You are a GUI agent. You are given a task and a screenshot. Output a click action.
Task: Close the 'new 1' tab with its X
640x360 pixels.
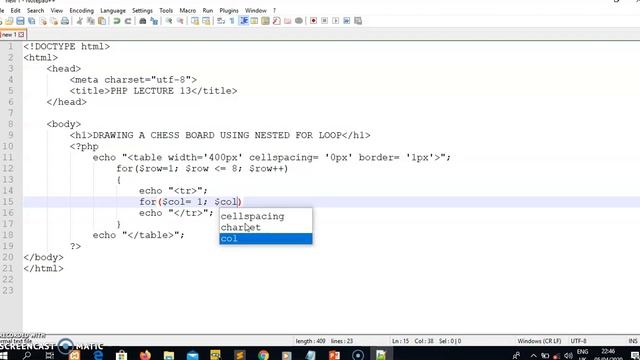(21, 35)
